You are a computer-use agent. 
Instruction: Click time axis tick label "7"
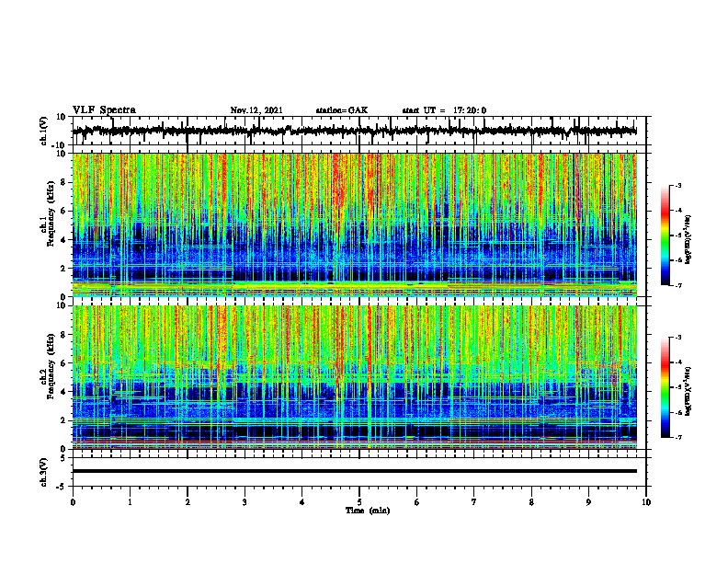pyautogui.click(x=474, y=502)
